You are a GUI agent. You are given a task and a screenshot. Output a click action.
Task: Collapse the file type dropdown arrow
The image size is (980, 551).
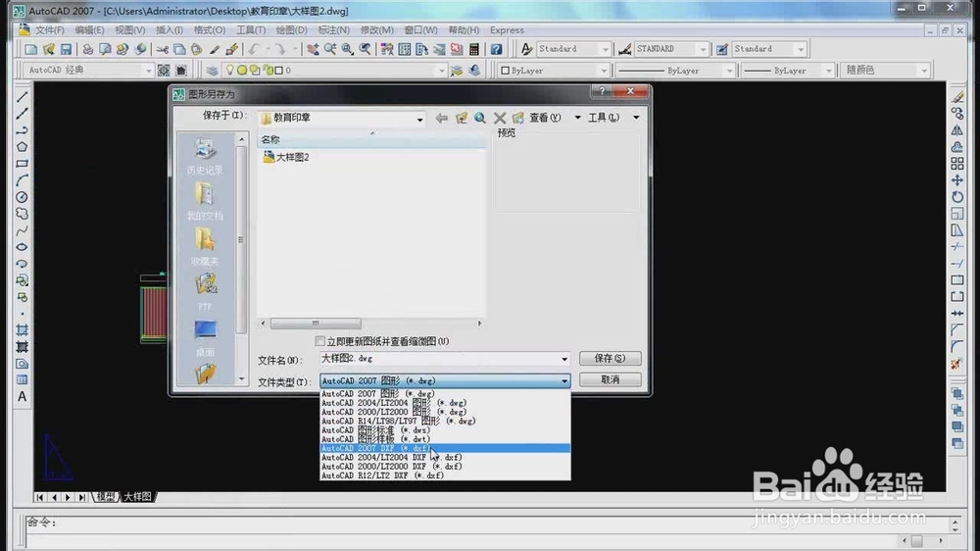tap(564, 380)
